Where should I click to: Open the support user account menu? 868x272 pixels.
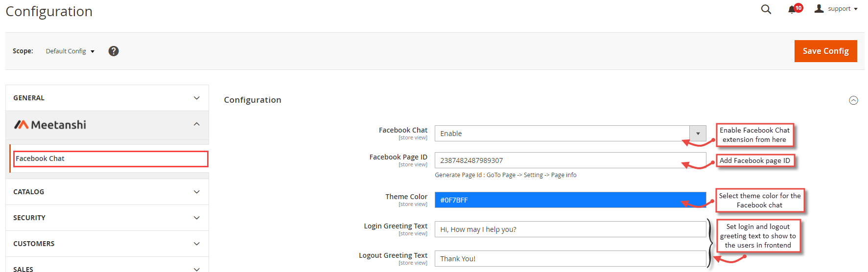(x=836, y=9)
